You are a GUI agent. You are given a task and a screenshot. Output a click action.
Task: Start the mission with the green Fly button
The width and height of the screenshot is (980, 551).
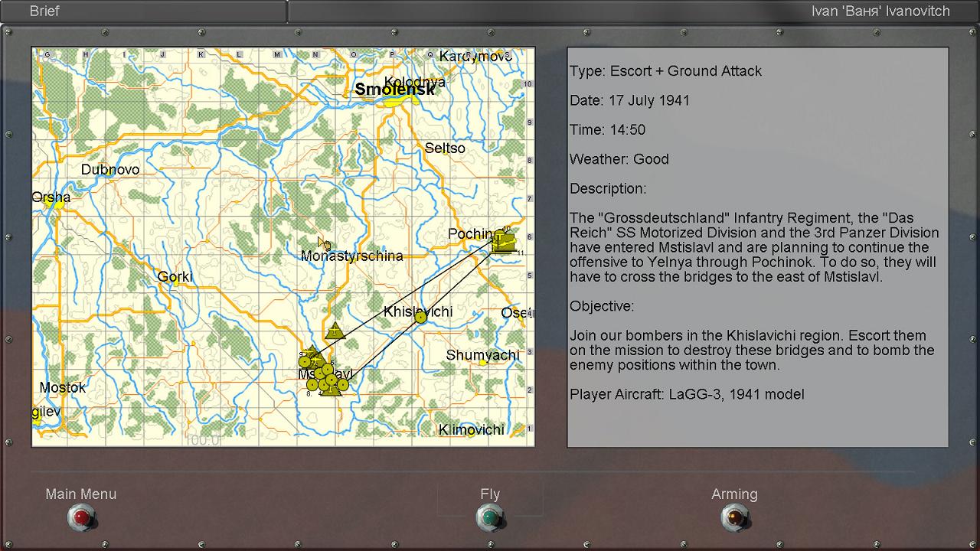pos(490,518)
